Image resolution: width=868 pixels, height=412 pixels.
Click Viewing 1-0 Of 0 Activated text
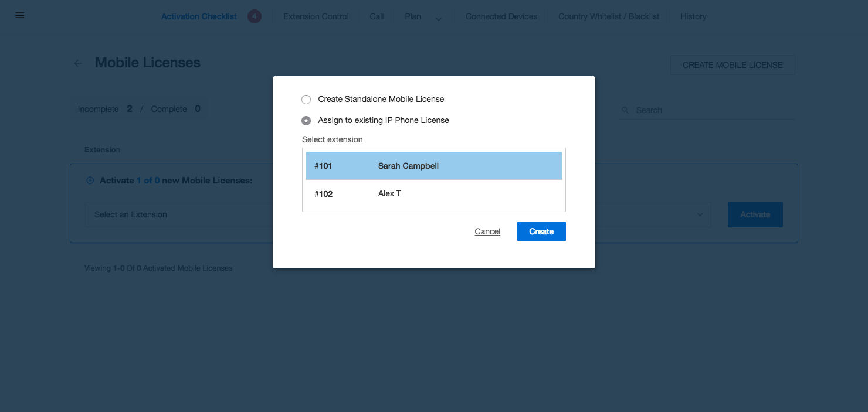click(158, 268)
